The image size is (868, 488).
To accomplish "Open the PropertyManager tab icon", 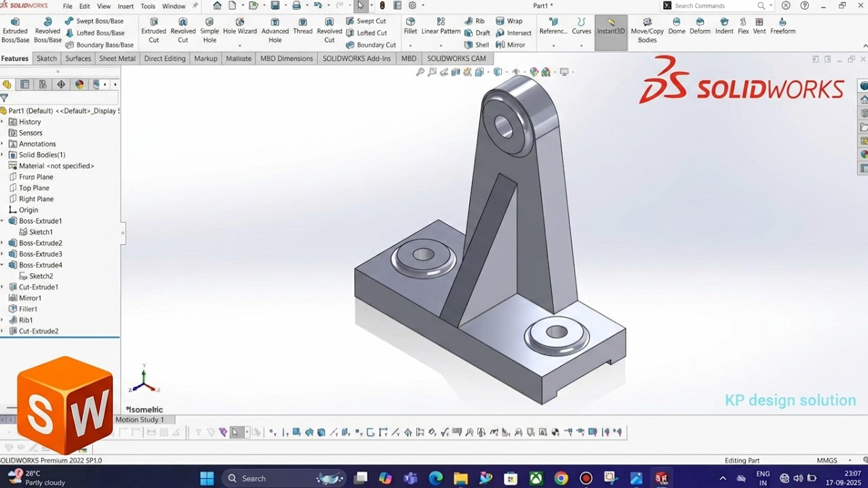I will 25,85.
